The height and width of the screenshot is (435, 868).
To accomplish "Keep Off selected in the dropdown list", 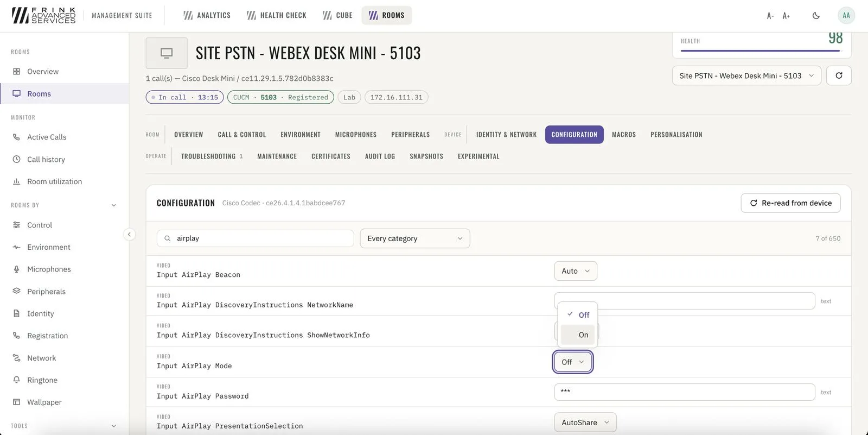I will point(578,315).
